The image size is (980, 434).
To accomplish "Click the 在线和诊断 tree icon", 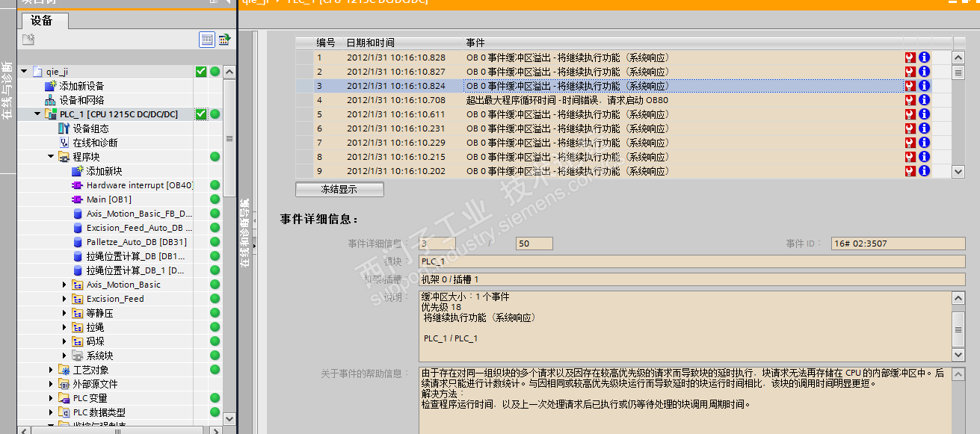I will click(x=64, y=143).
